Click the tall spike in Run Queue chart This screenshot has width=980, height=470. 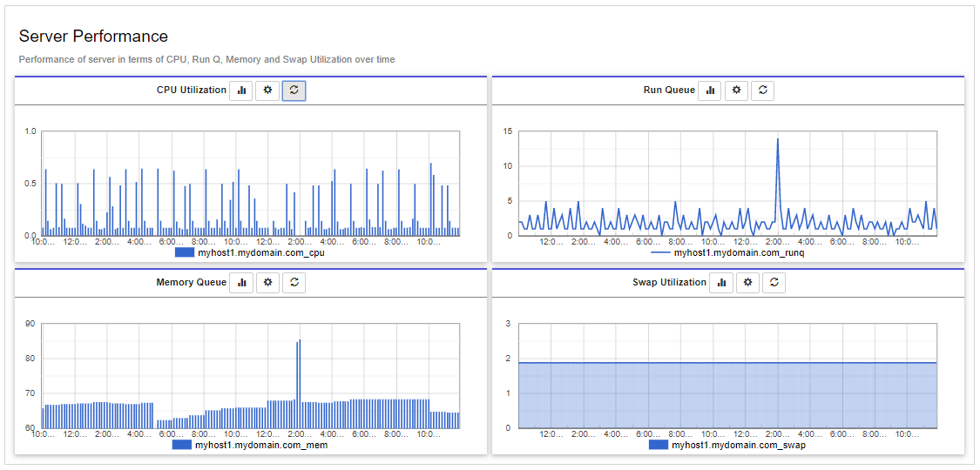point(777,142)
